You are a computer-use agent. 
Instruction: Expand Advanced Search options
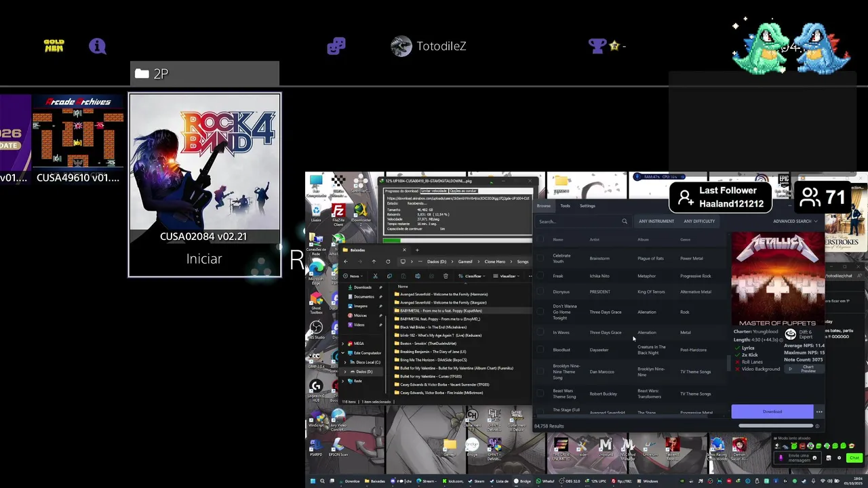[795, 221]
